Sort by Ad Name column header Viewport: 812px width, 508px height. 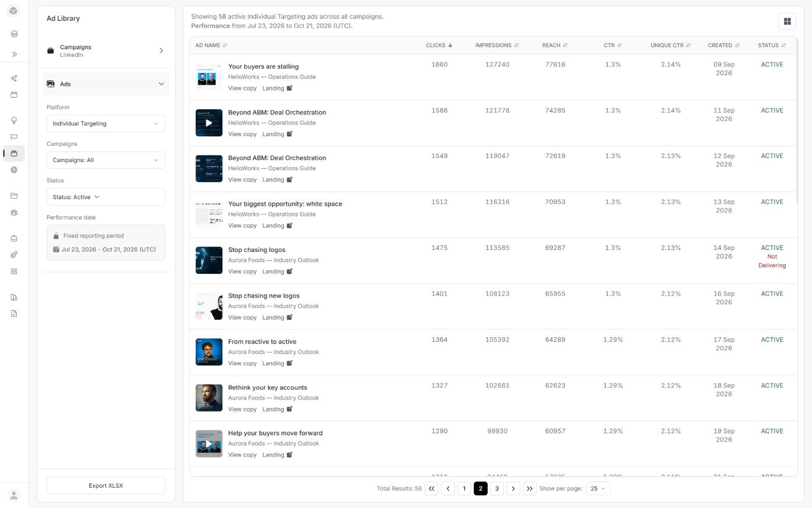[212, 45]
